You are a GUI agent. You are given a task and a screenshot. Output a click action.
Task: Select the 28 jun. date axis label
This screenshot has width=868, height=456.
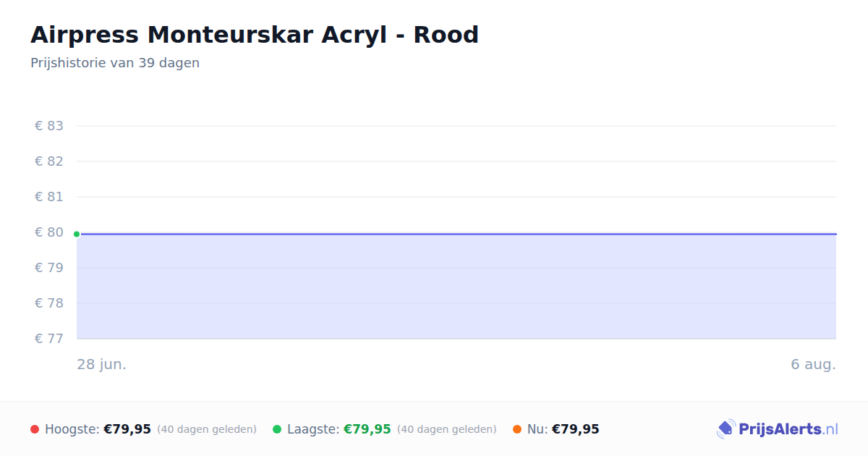tap(102, 365)
